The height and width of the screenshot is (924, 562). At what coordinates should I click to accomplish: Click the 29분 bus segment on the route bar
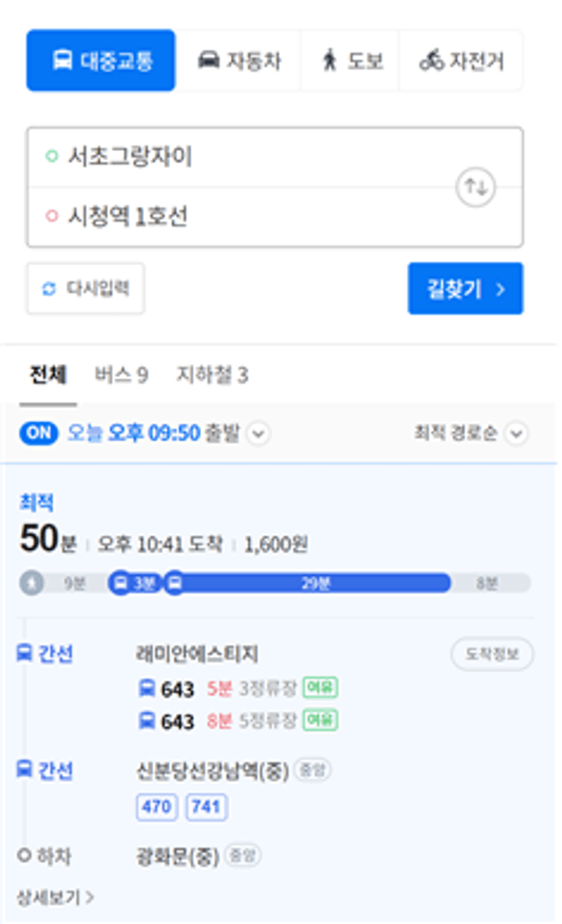tap(314, 583)
